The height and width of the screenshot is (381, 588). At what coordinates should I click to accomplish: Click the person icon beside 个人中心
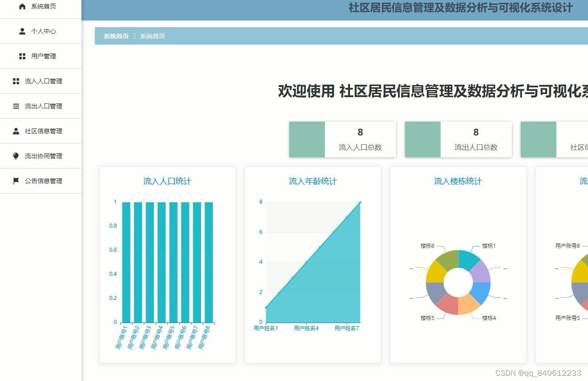pyautogui.click(x=22, y=31)
